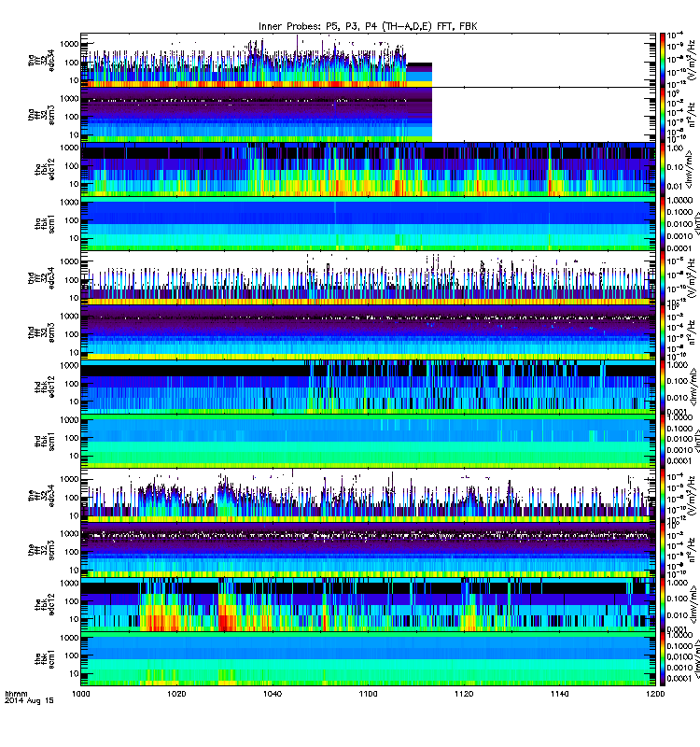The height and width of the screenshot is (747, 700).
Task: Click the tha fbk scm1 spectrogram panel
Action: pos(368,223)
